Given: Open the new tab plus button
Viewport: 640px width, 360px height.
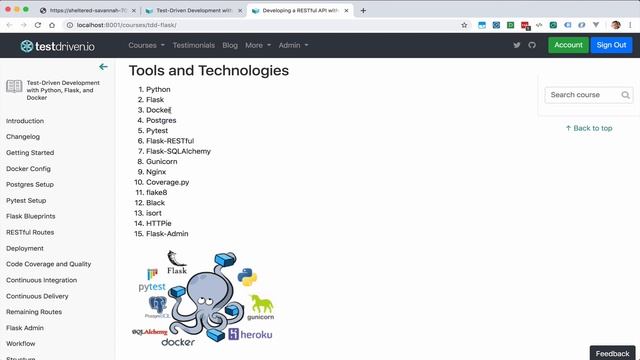Looking at the screenshot, I should 363,11.
